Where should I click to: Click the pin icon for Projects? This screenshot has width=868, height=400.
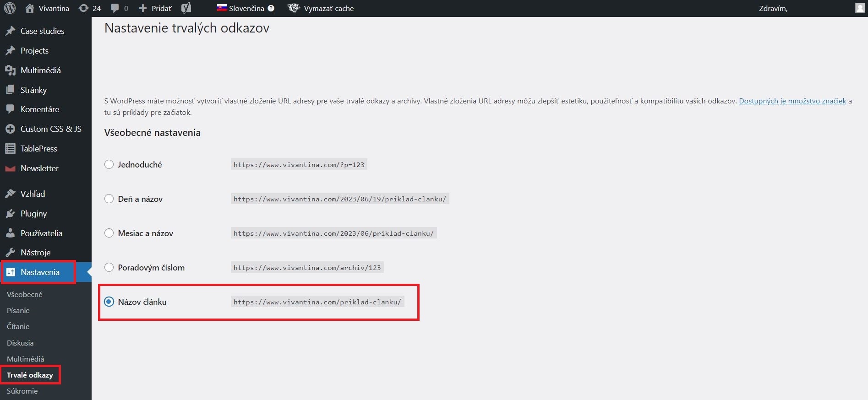pyautogui.click(x=10, y=51)
